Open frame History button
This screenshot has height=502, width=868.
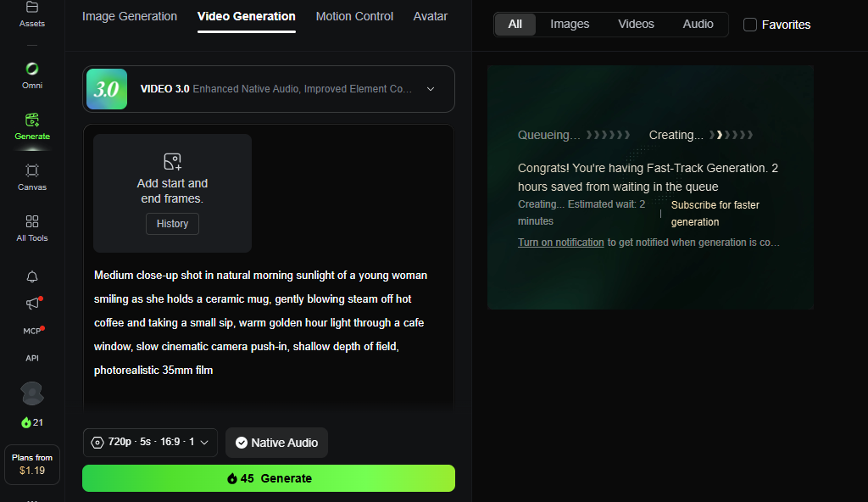coord(172,224)
